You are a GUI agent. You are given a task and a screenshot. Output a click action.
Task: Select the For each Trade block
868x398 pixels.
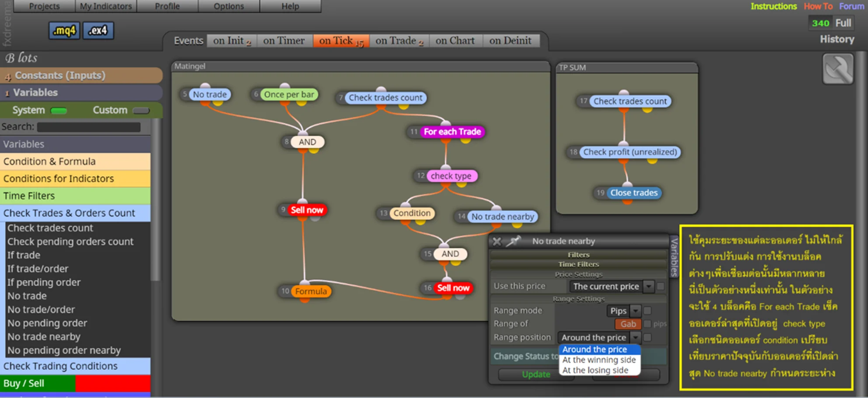click(452, 132)
